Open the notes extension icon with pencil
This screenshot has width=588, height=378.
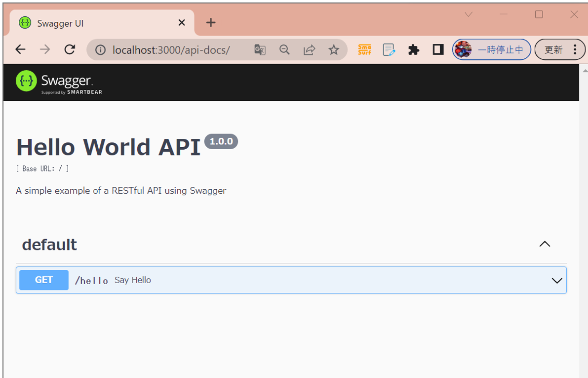coord(389,49)
